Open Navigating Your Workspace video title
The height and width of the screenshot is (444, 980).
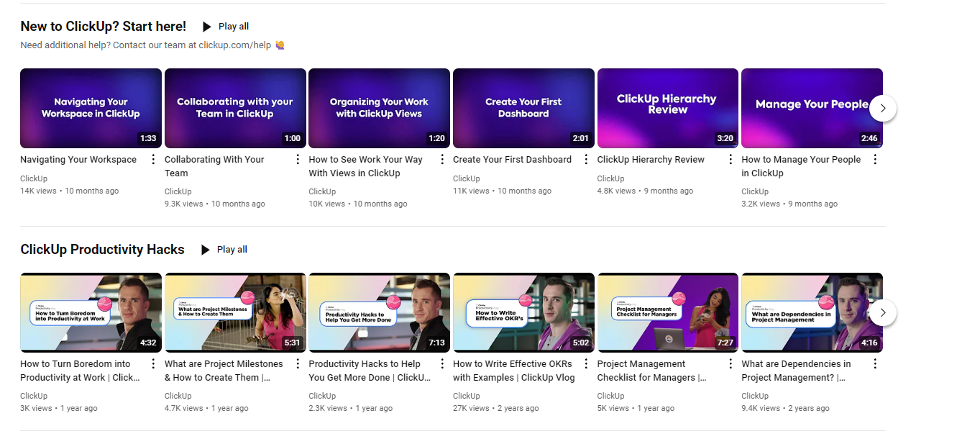point(78,160)
